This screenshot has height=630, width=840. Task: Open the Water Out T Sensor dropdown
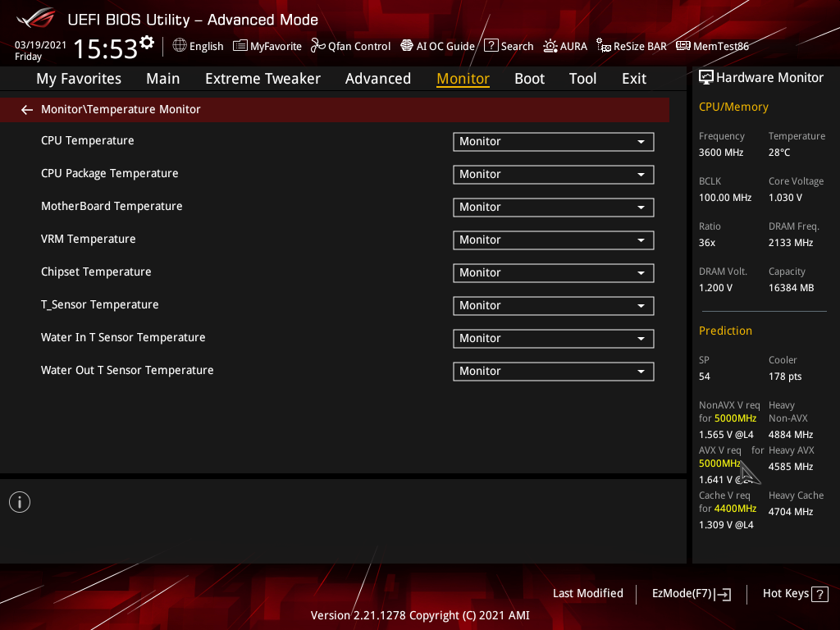(554, 372)
